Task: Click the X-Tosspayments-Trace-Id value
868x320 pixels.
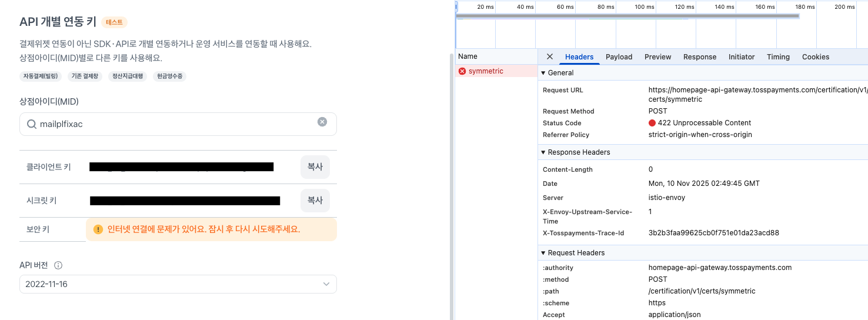Action: pos(714,233)
